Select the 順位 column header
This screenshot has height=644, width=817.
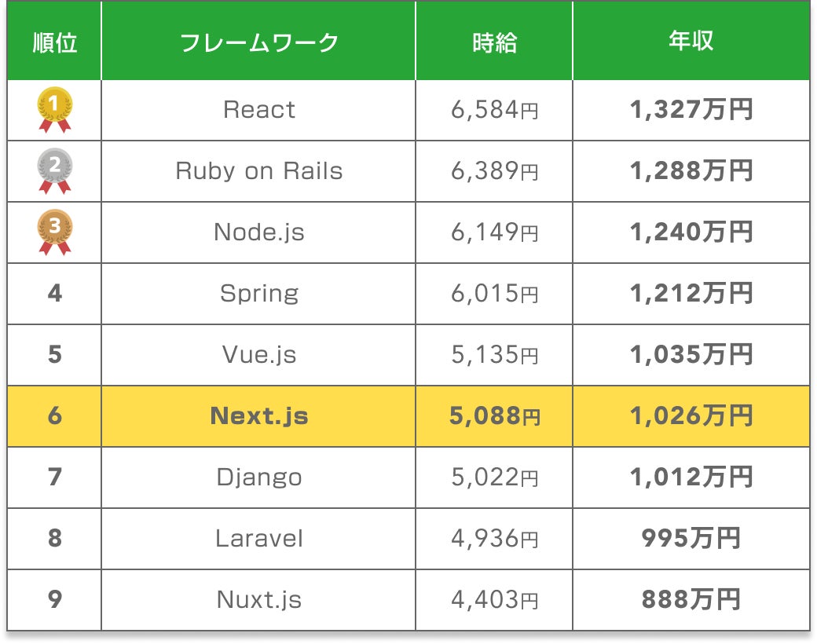coord(55,42)
